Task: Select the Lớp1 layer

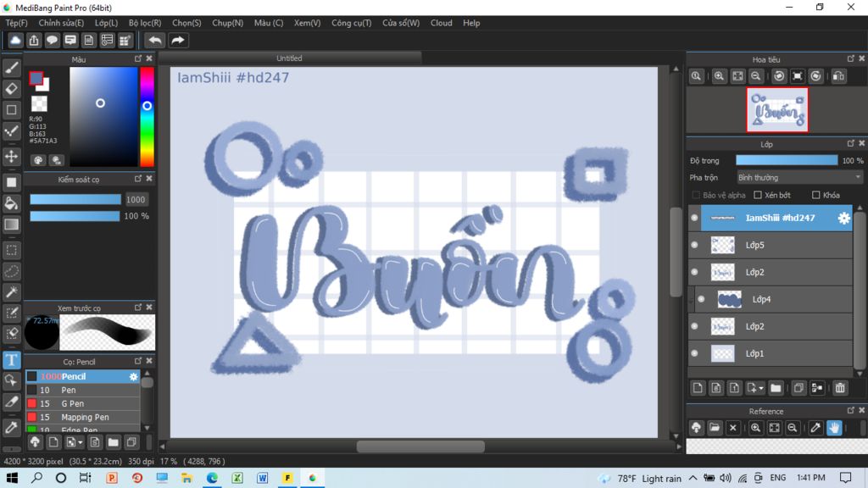Action: click(770, 353)
